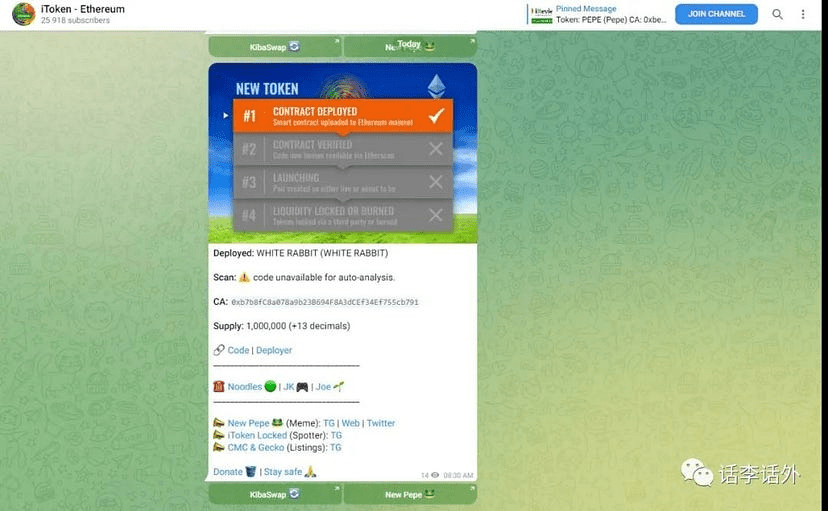
Task: Open TG link for iToken Locked
Action: [336, 435]
